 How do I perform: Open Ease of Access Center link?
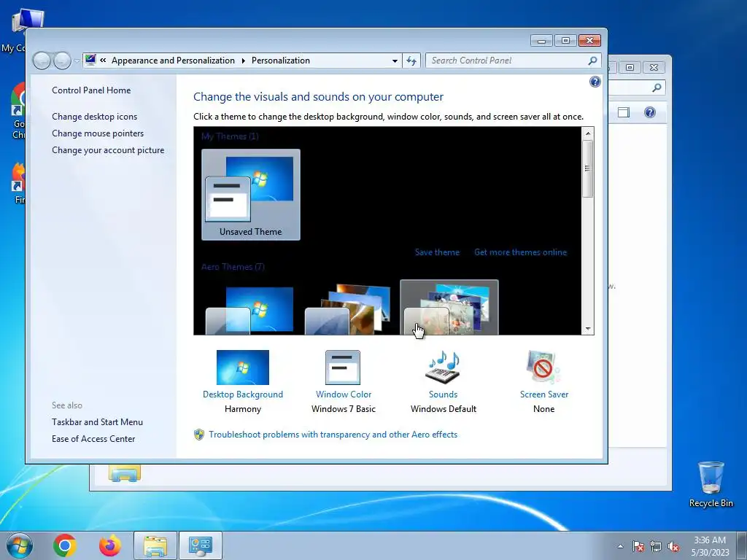coord(93,438)
